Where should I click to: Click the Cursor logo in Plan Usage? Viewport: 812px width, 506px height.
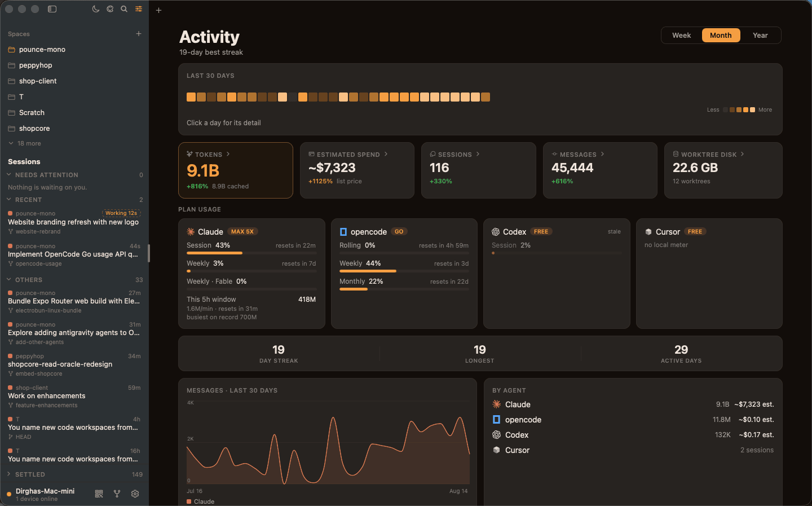[648, 232]
